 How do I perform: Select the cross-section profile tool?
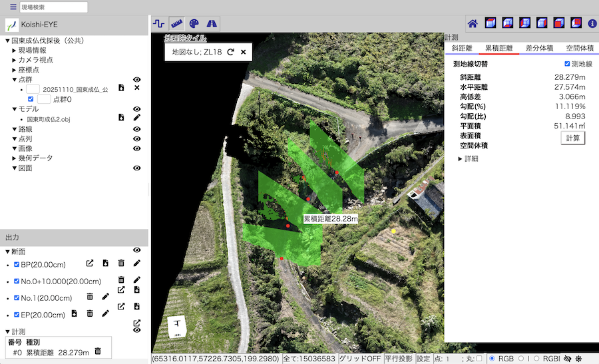[x=158, y=23]
